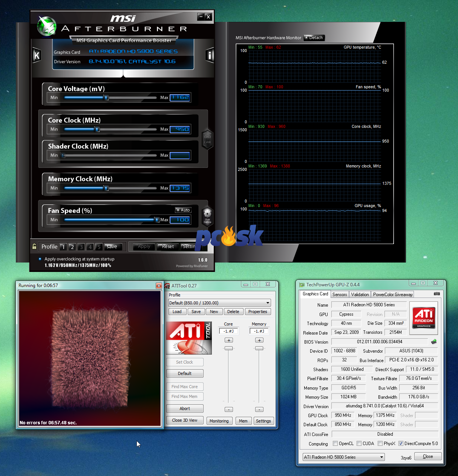Viewport: 458px width, 476px height.
Task: Select profile slot 3
Action: tap(81, 247)
